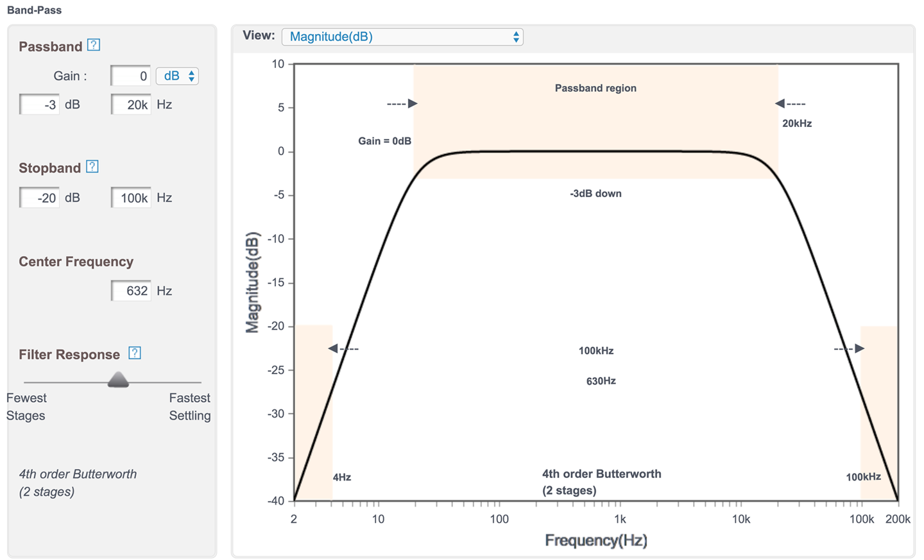Click the Passband section heading

(x=51, y=47)
